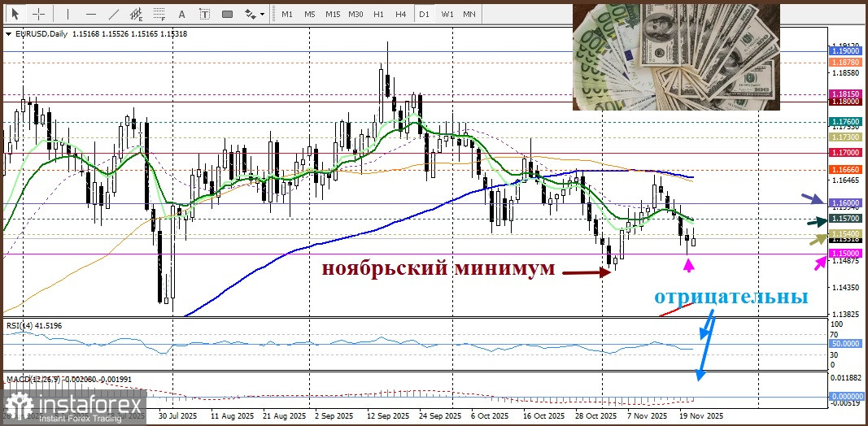This screenshot has height=426, width=868.
Task: Click the 1.18000 price level label
Action: click(x=844, y=102)
